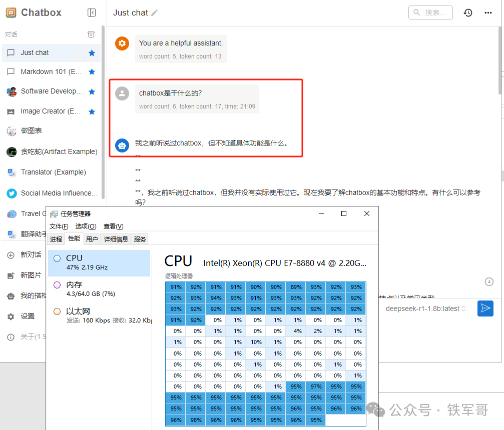Send message with paper plane button
The height and width of the screenshot is (430, 504).
pyautogui.click(x=485, y=308)
